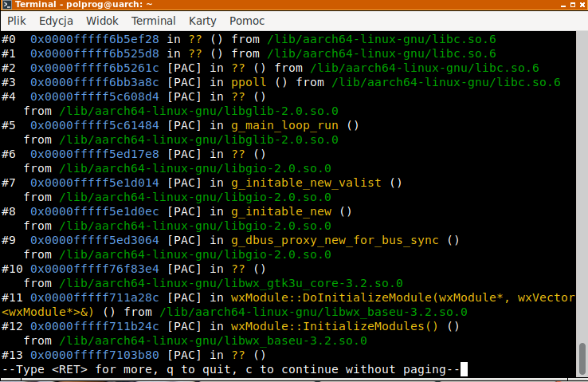This screenshot has height=382, width=588.
Task: Open the Pomoc menu
Action: coord(247,21)
